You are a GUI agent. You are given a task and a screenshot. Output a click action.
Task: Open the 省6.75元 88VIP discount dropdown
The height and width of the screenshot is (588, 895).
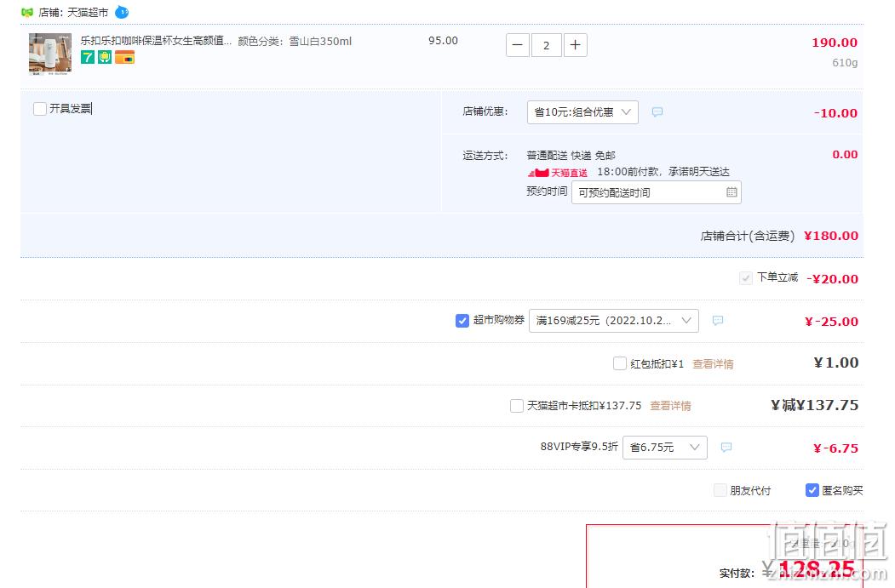pos(665,447)
